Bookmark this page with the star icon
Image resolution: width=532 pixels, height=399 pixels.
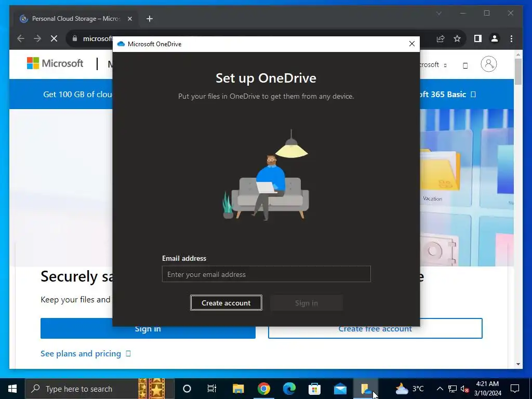(x=457, y=38)
